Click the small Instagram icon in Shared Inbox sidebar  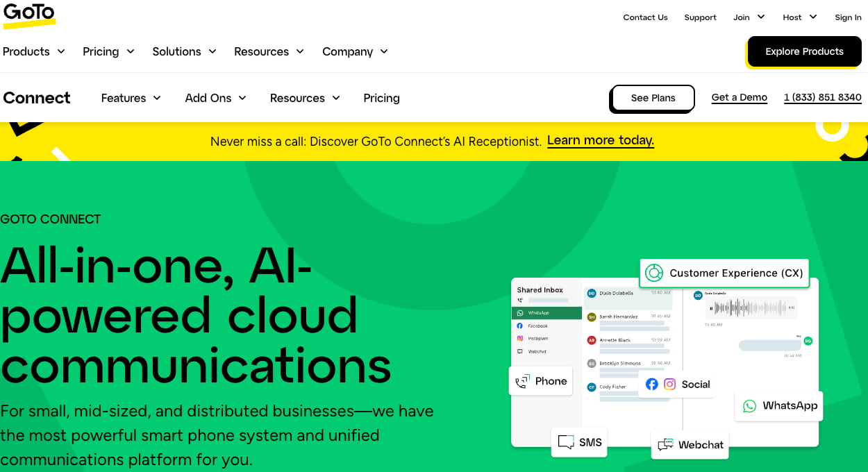[x=520, y=338]
